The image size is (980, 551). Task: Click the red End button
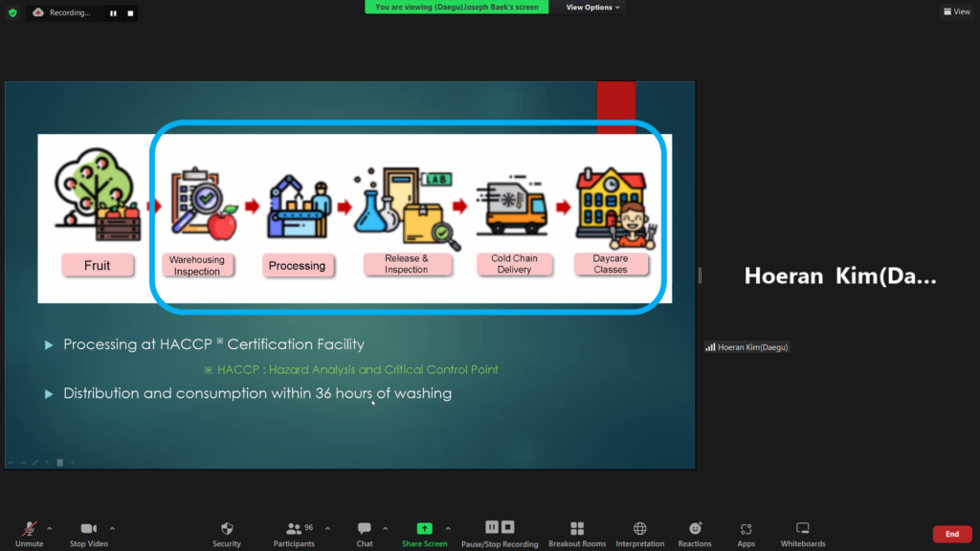951,534
